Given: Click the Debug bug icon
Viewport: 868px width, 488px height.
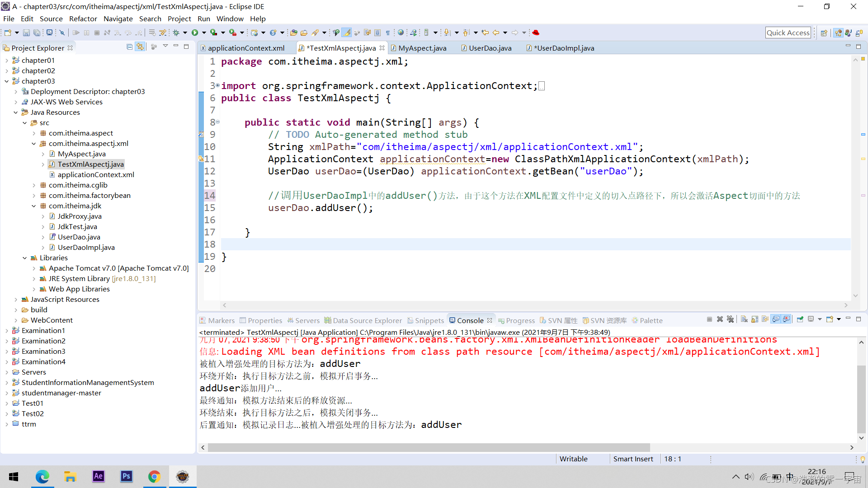Looking at the screenshot, I should click(x=176, y=33).
